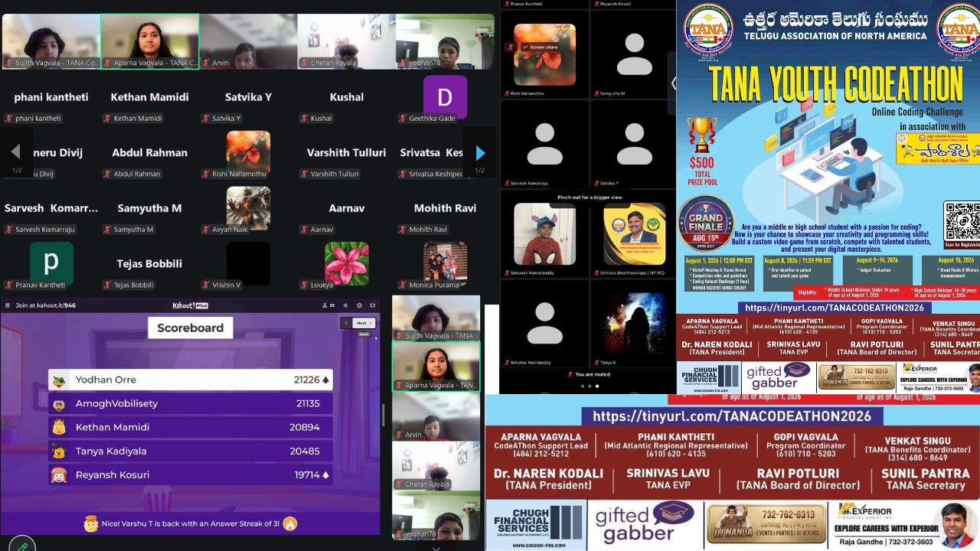The height and width of the screenshot is (551, 980).
Task: Click Kethan Mamidi's crowned scoreboard avatar
Action: [59, 428]
